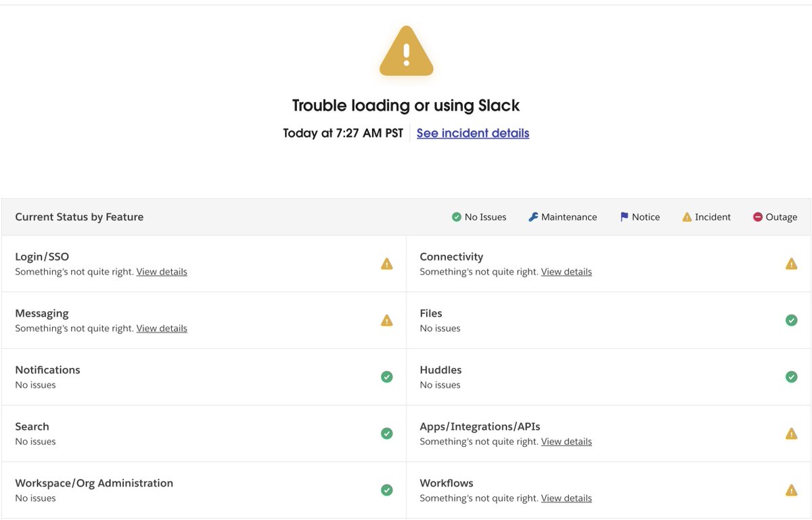The height and width of the screenshot is (520, 812).
Task: Click the Notice legend label
Action: 646,217
